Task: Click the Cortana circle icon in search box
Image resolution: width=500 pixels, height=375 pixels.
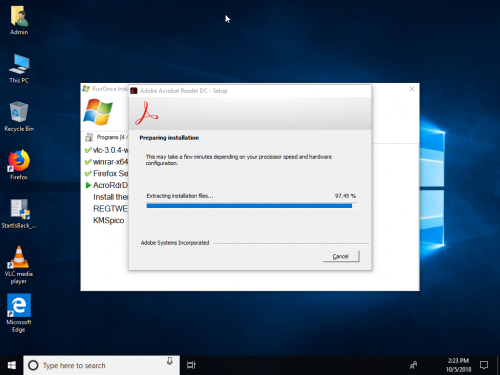Action: coord(33,365)
